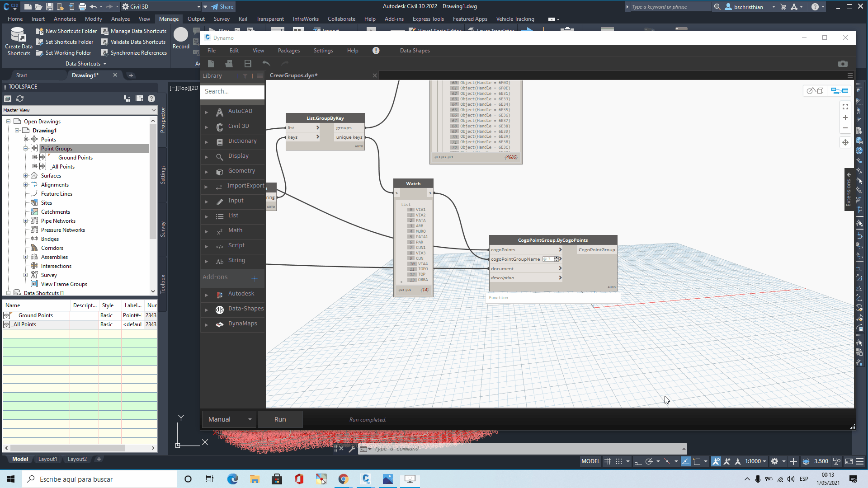Expand the Civil 3D library category
The height and width of the screenshot is (488, 868).
(206, 127)
